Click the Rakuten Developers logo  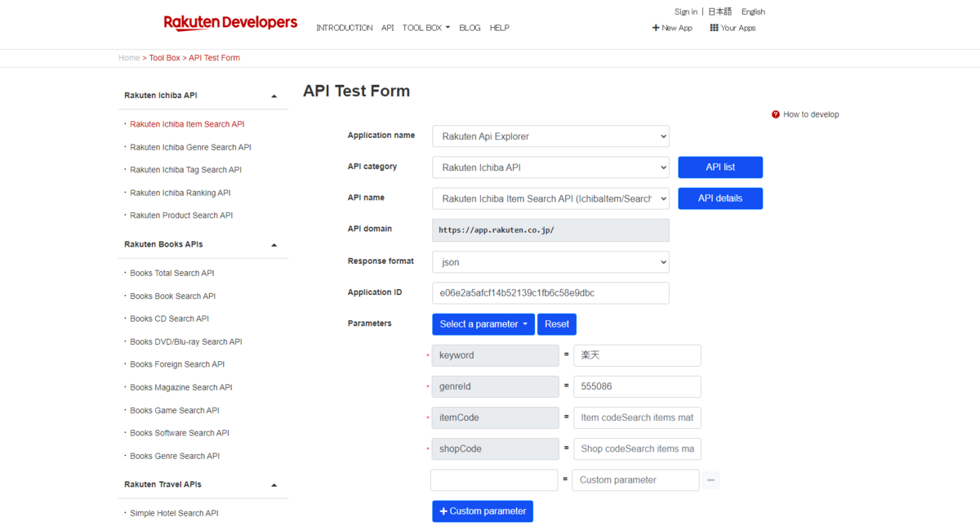[230, 23]
